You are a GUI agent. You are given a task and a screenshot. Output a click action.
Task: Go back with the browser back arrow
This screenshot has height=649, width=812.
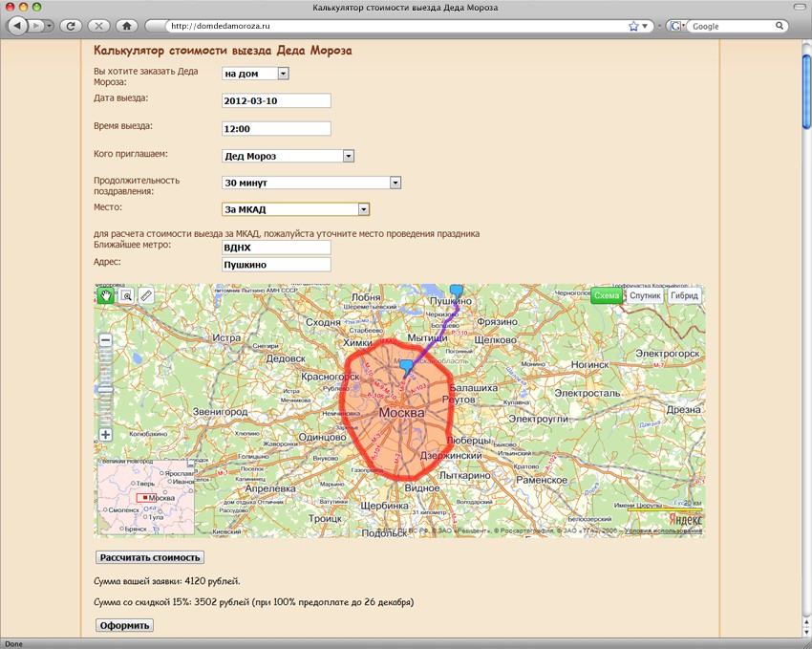[17, 26]
